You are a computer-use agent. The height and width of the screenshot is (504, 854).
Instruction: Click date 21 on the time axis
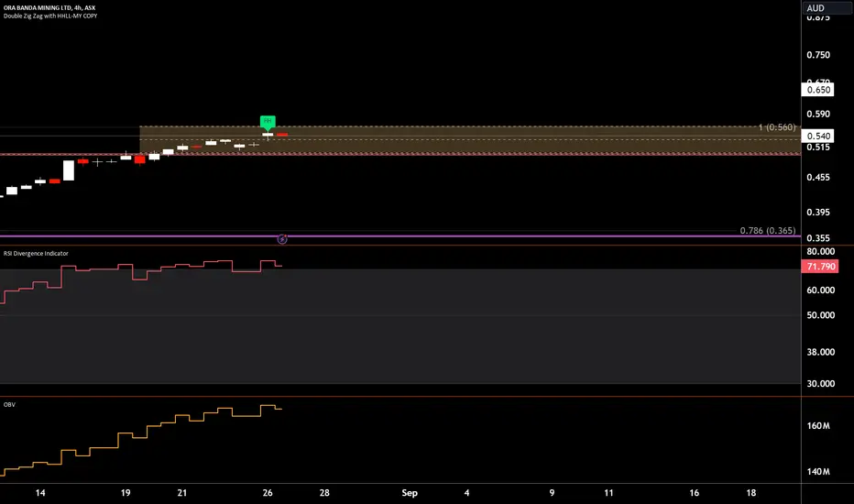coord(182,493)
